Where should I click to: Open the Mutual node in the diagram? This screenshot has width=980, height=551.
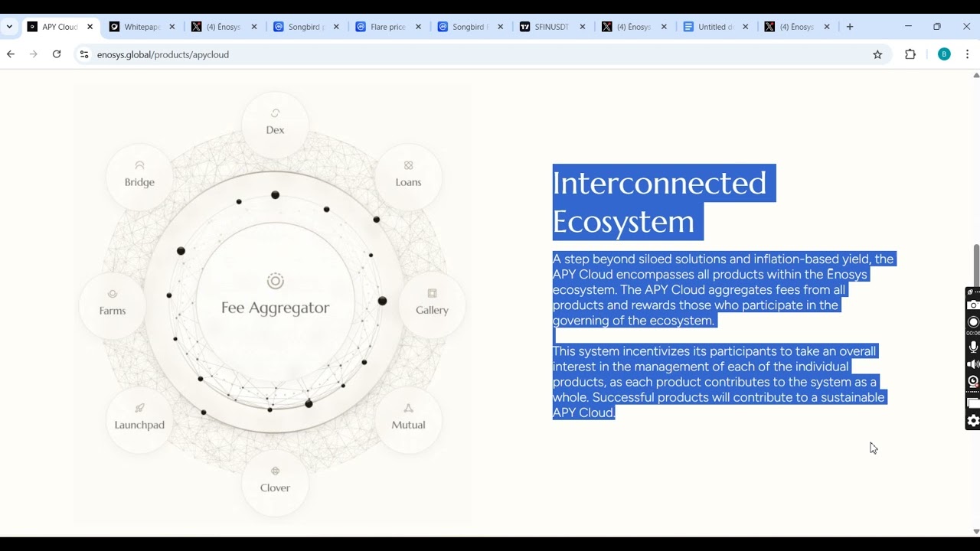point(408,419)
